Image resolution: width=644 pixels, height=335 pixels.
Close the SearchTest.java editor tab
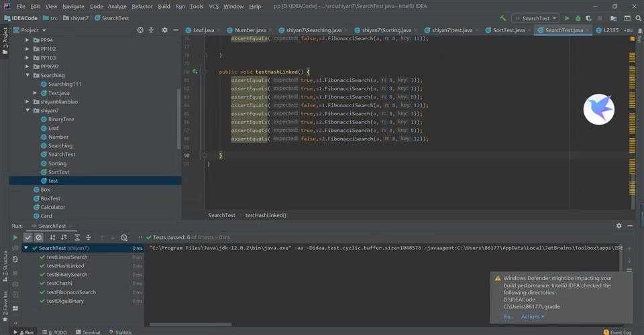[x=588, y=30]
